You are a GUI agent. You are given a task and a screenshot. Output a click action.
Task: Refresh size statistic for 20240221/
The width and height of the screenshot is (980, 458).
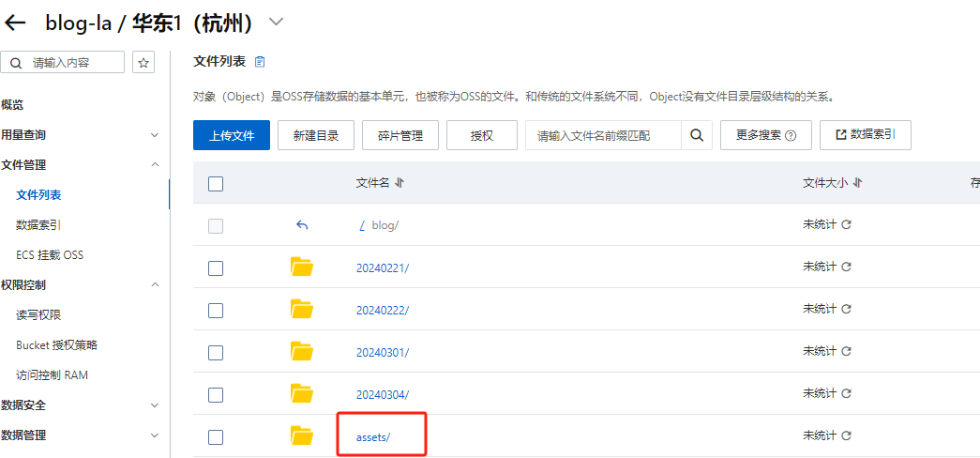[x=846, y=267]
